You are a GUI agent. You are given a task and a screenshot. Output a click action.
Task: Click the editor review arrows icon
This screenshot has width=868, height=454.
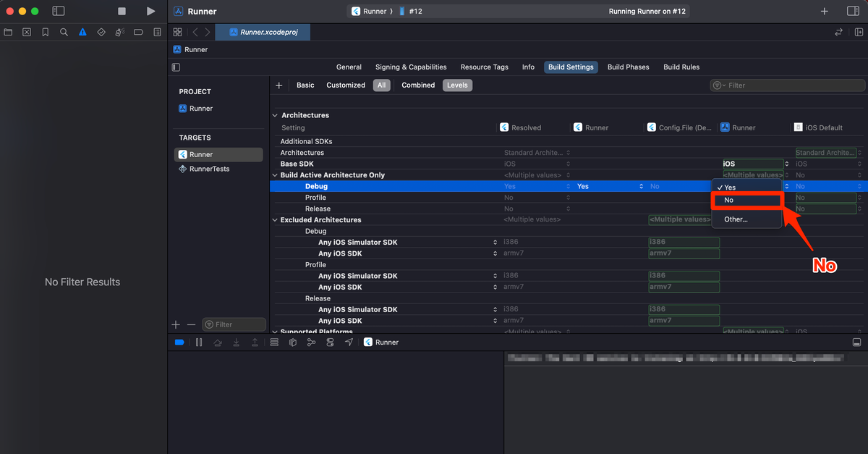click(839, 33)
